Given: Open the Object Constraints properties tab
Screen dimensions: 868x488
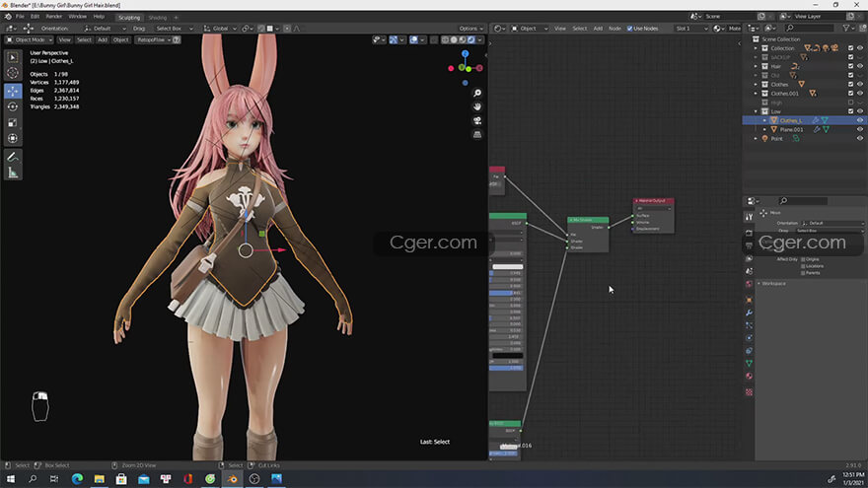Looking at the screenshot, I should pos(749,351).
